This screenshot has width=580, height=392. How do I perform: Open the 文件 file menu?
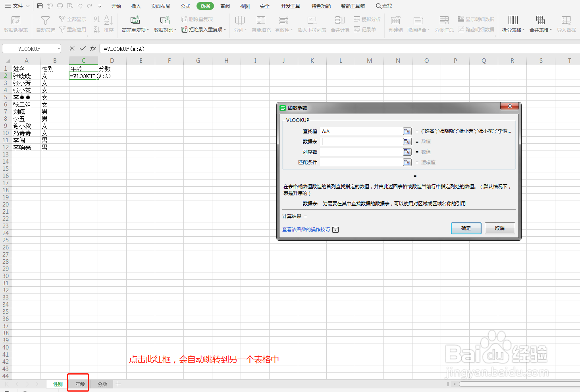[17, 6]
